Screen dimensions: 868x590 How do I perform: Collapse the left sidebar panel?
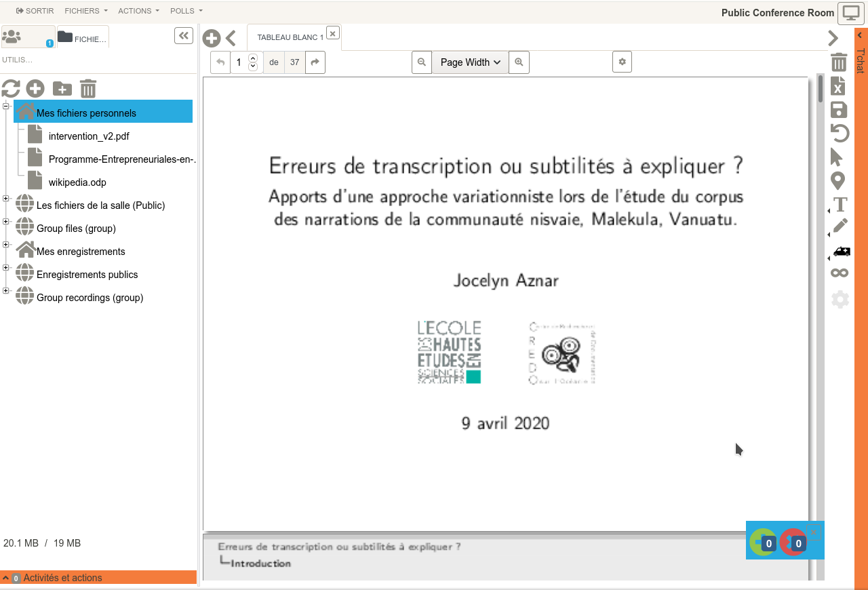pyautogui.click(x=184, y=36)
